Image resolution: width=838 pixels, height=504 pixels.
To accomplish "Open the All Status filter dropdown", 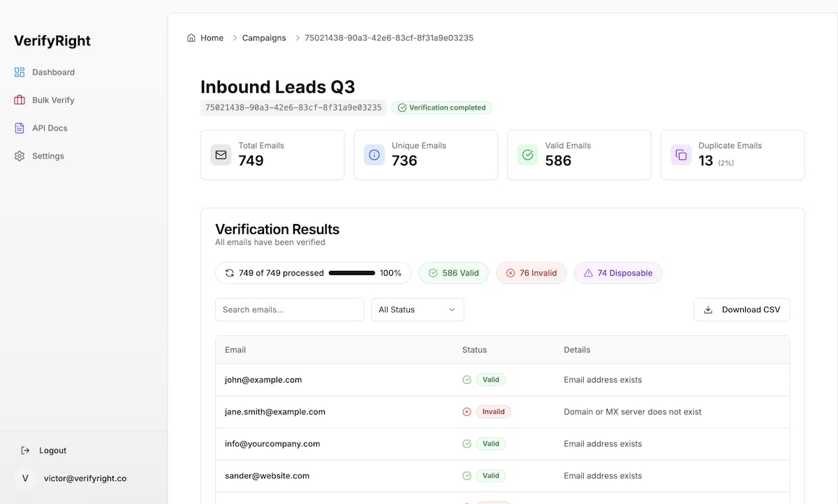I will [x=417, y=309].
